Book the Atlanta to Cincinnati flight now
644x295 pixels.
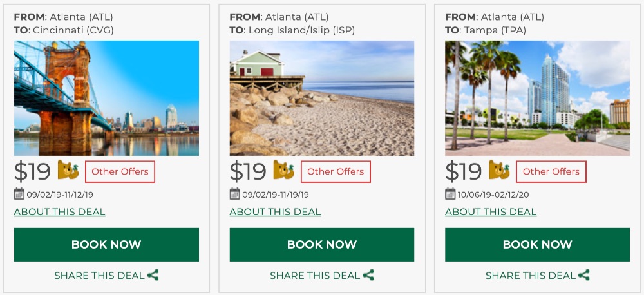[106, 245]
